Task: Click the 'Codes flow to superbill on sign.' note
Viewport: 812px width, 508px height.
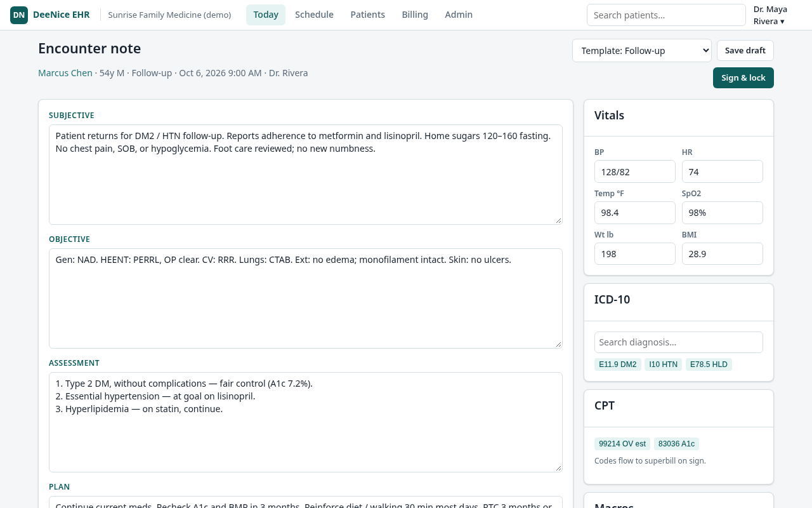Action: 650,461
